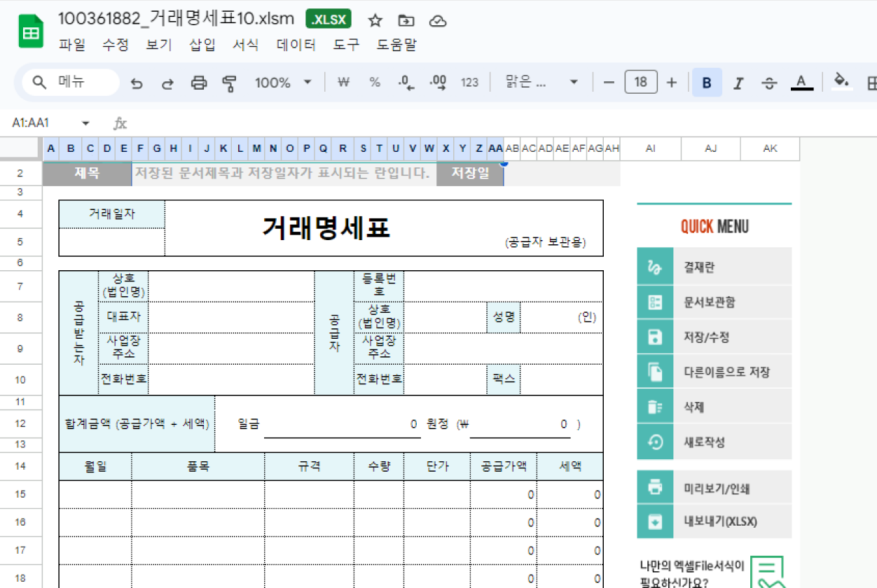Image resolution: width=877 pixels, height=588 pixels.
Task: Click the 저장일 label cell
Action: pos(470,174)
